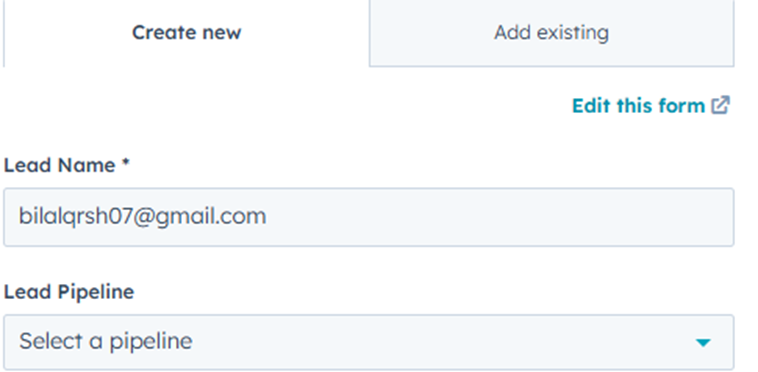Switch to the Add existing tab
The image size is (758, 372).
coord(552,33)
